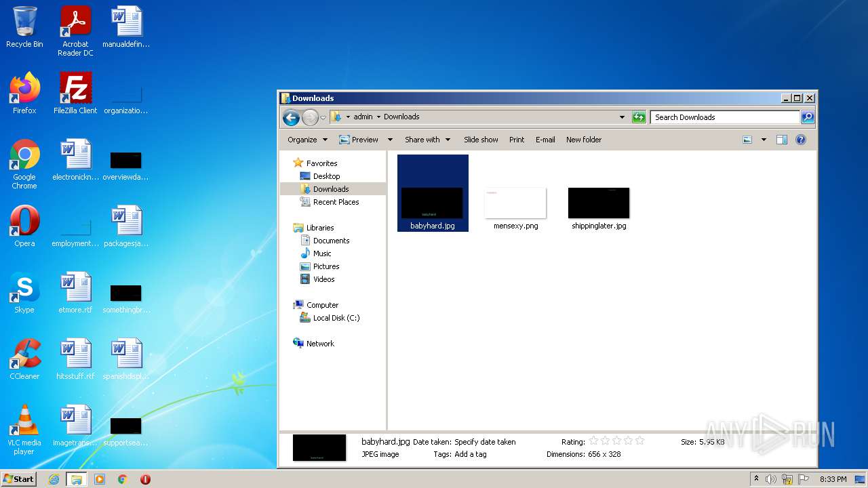Open recent pages dropdown next to Forward
Viewport: 868px width, 488px height.
pos(323,117)
